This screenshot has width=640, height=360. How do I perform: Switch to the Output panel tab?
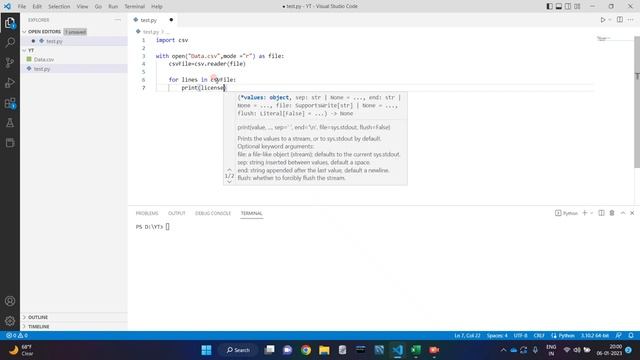(177, 213)
